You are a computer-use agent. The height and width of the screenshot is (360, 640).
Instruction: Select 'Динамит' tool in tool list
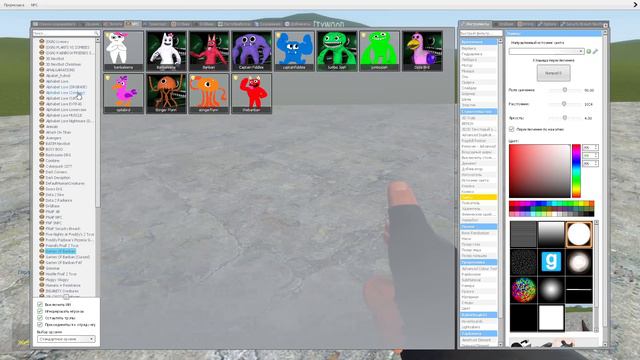(478, 163)
